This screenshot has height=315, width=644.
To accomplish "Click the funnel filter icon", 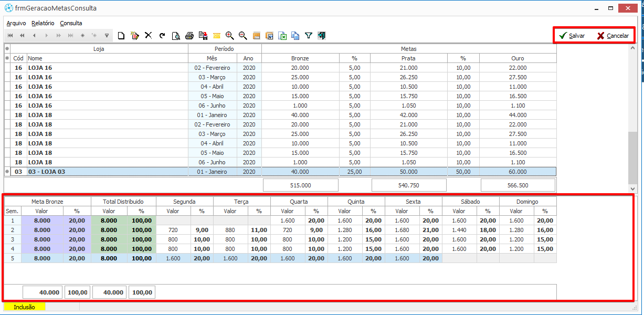I will click(x=309, y=36).
